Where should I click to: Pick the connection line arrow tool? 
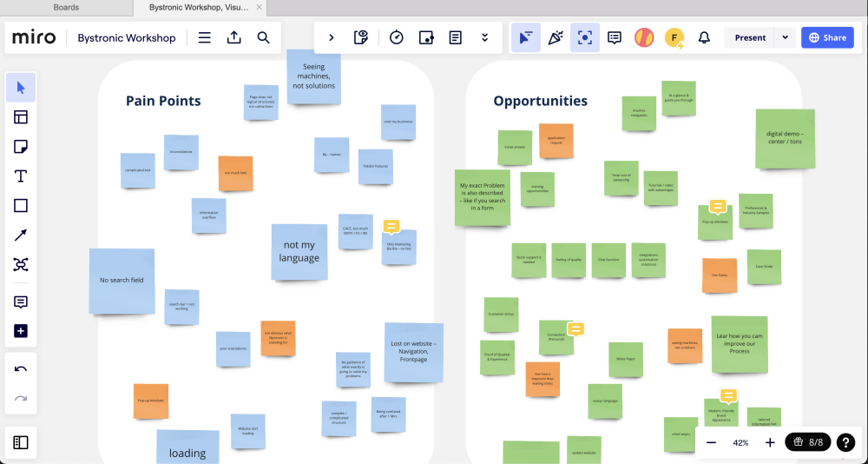coord(22,235)
